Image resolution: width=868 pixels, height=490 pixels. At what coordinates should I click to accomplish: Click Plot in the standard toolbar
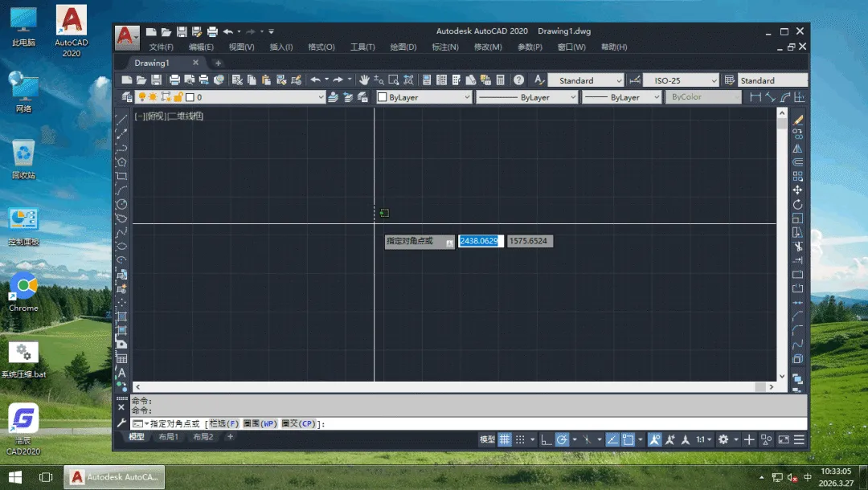click(174, 80)
